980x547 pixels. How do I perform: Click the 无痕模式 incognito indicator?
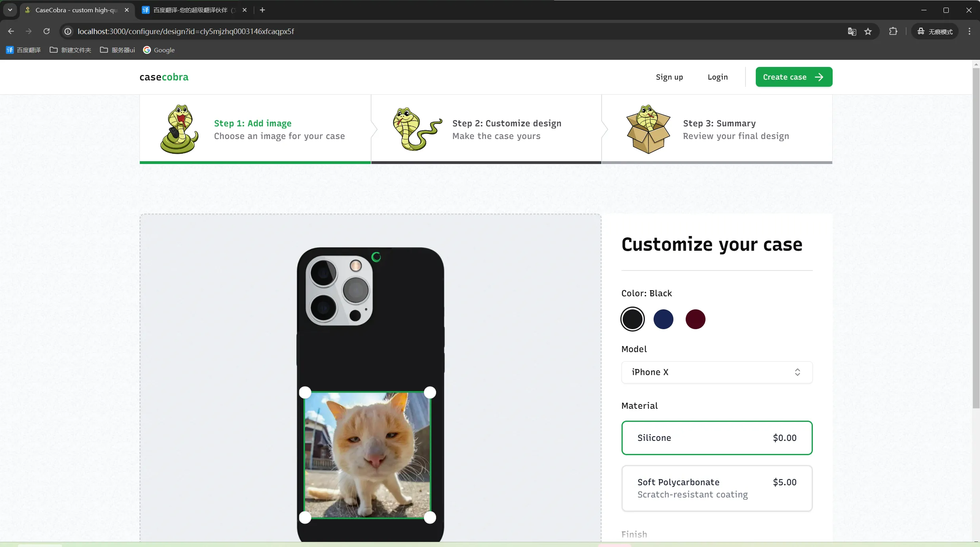pyautogui.click(x=935, y=31)
